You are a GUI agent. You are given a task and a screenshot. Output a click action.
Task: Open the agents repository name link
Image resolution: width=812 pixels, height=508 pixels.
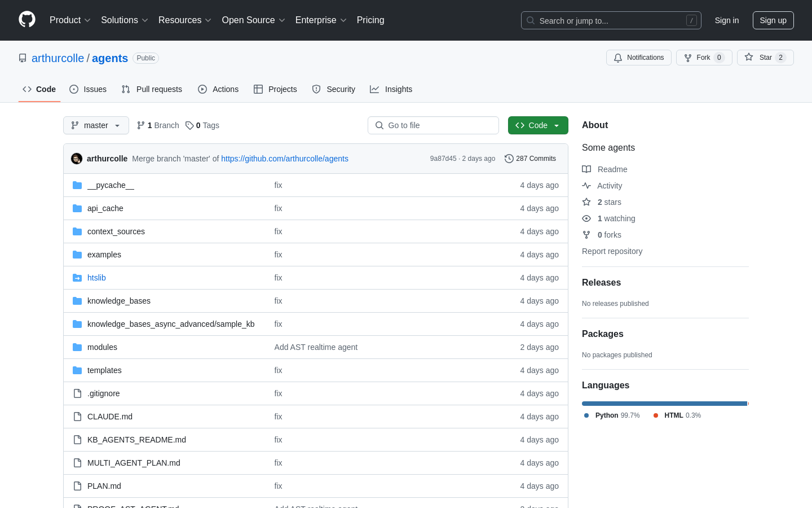pos(110,58)
